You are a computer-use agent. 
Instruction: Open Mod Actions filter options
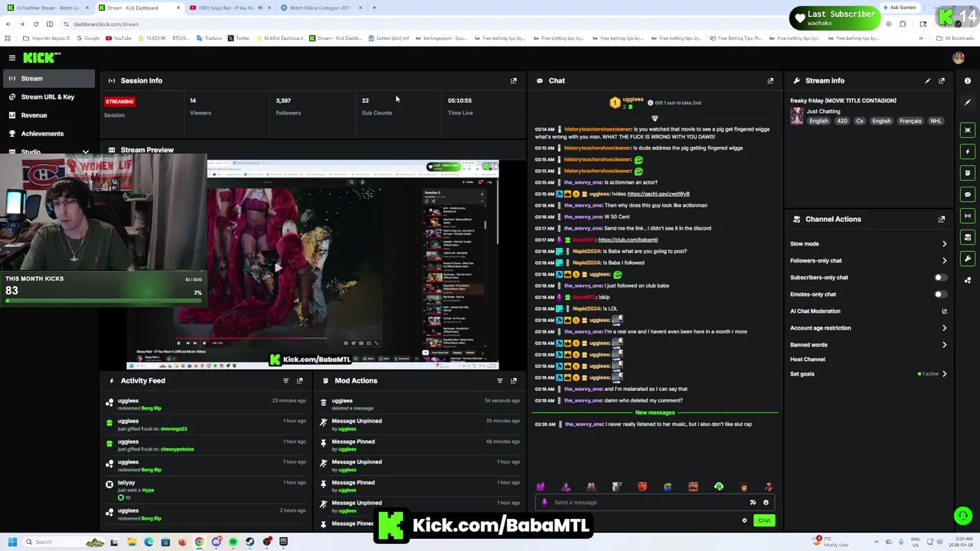500,380
